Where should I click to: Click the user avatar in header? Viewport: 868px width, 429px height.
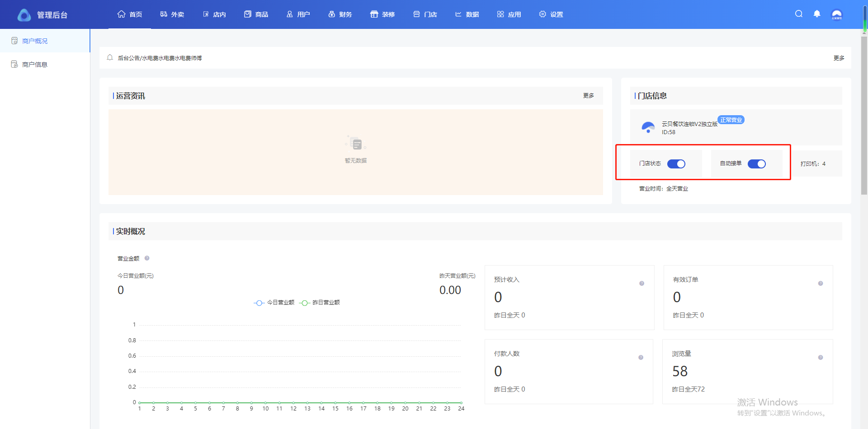point(837,14)
